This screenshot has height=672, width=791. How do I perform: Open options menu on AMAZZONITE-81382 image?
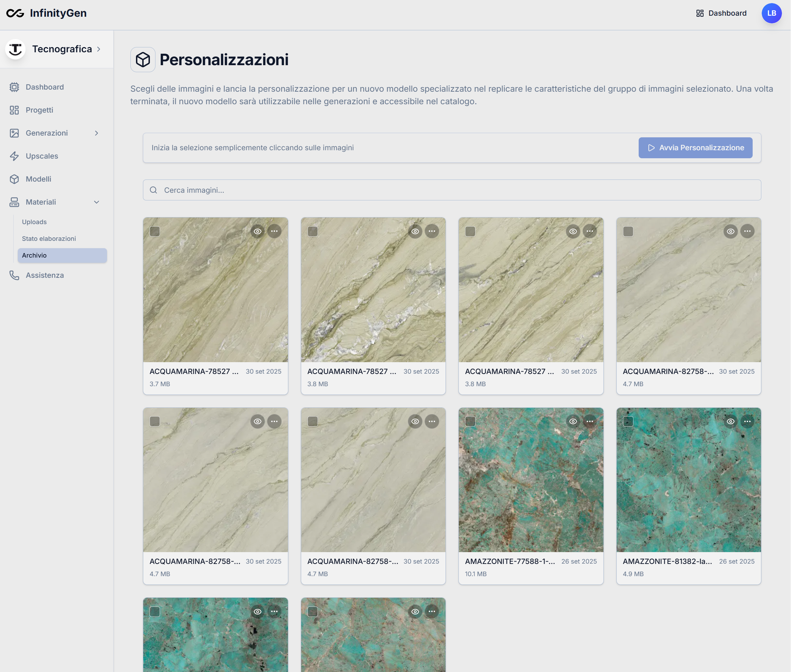747,421
